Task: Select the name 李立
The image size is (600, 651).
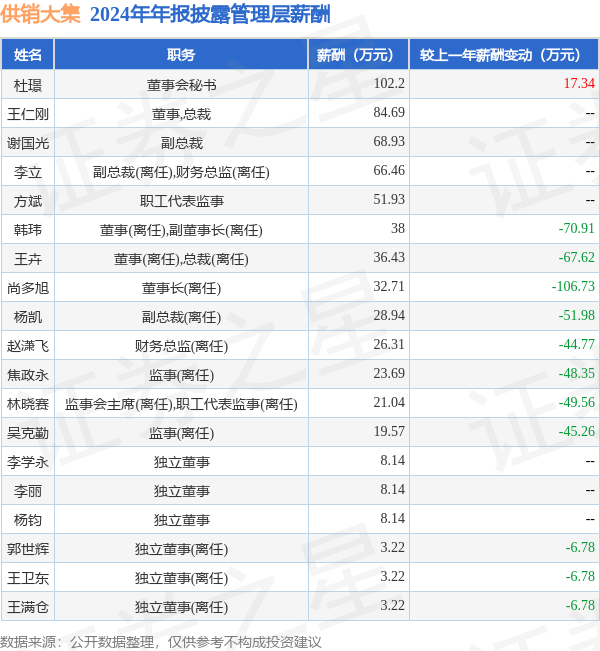Action: point(28,172)
